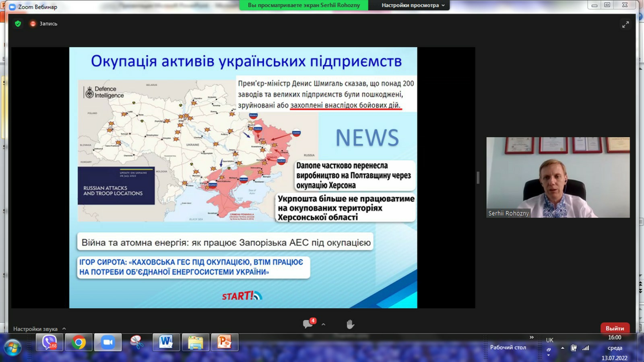Open the Snipping Tool from the taskbar
Screen dimensions: 644x362
137,343
